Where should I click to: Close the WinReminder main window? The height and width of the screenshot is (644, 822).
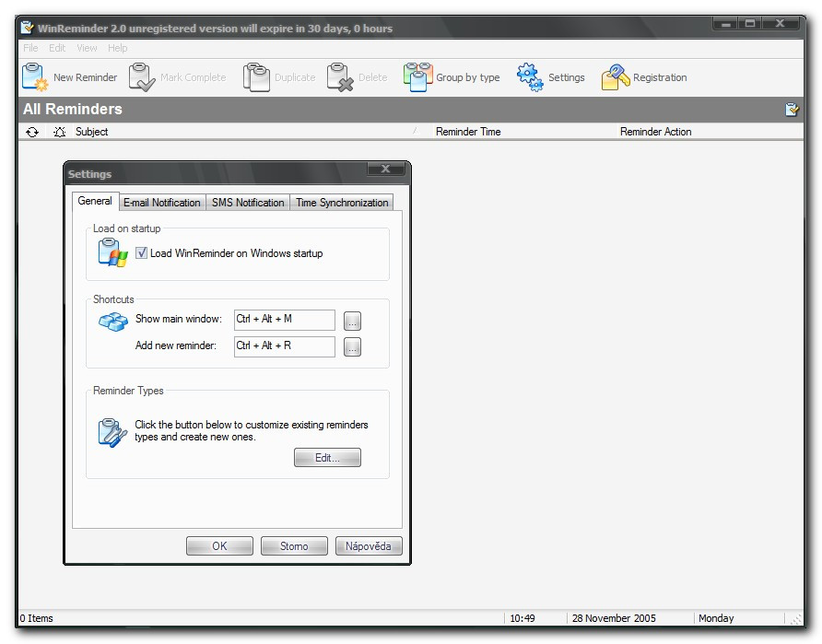(781, 23)
